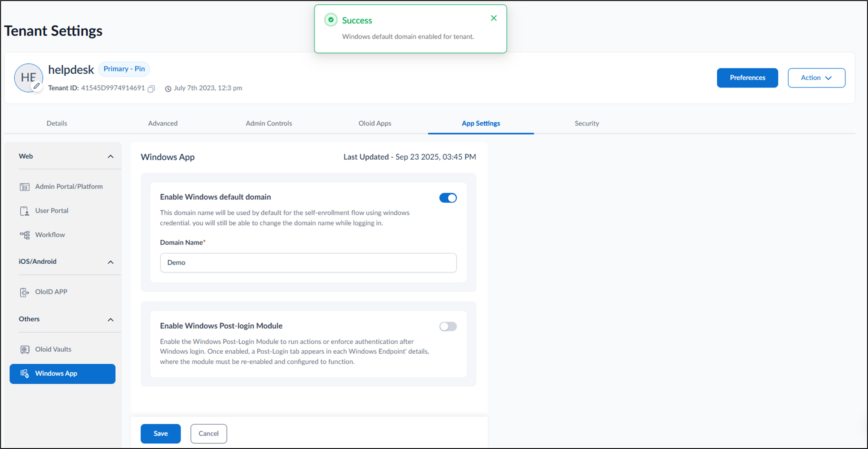Click the Windows App sidebar icon
The image size is (868, 449).
tap(25, 374)
